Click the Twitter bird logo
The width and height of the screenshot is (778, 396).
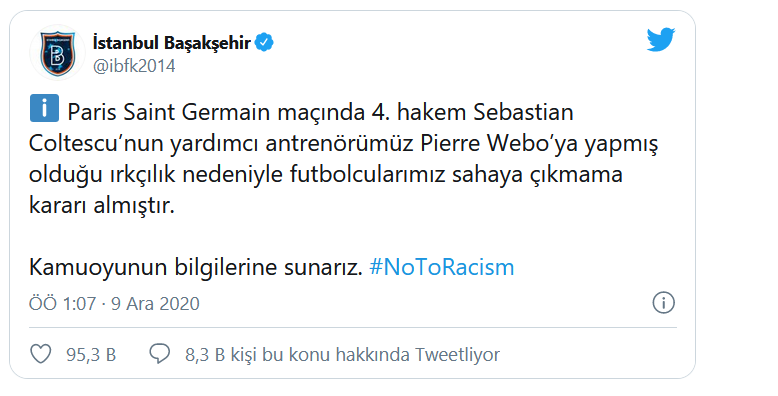[x=661, y=40]
